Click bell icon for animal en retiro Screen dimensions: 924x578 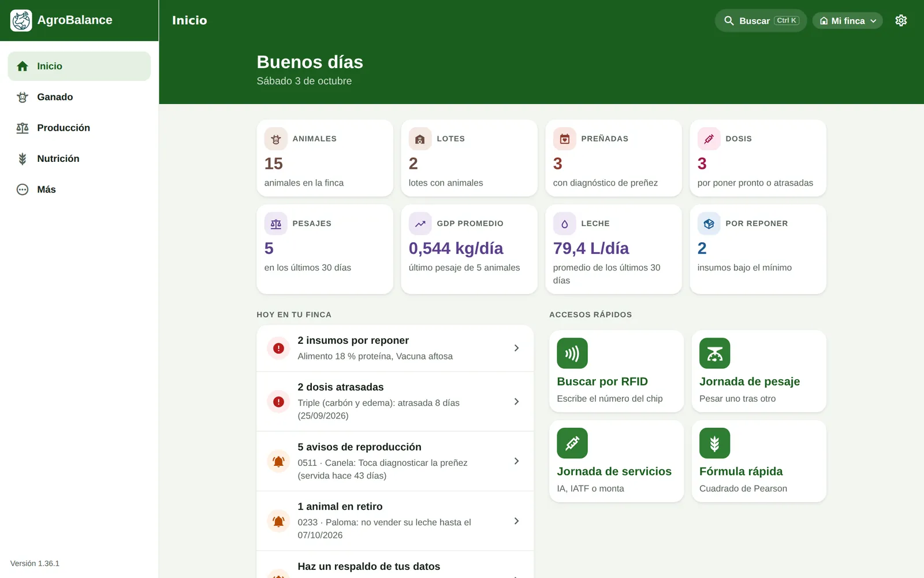[x=278, y=521]
